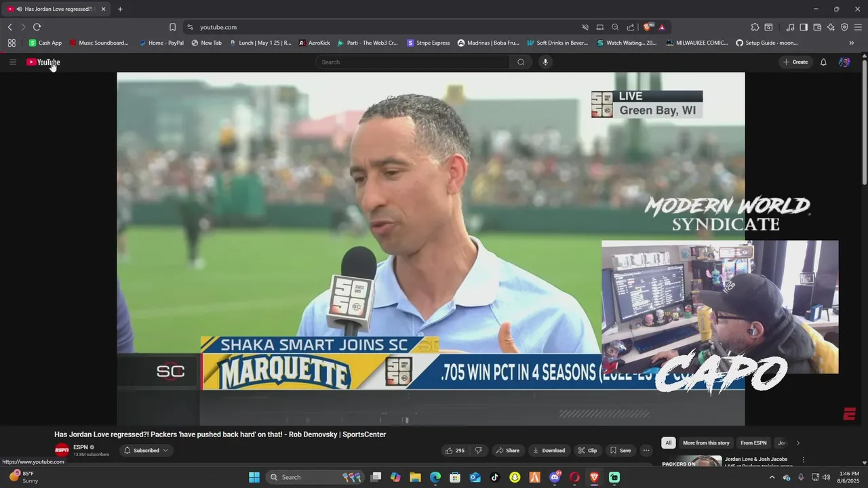The height and width of the screenshot is (488, 868).
Task: Toggle the browser sidebar panel icon
Action: click(804, 27)
